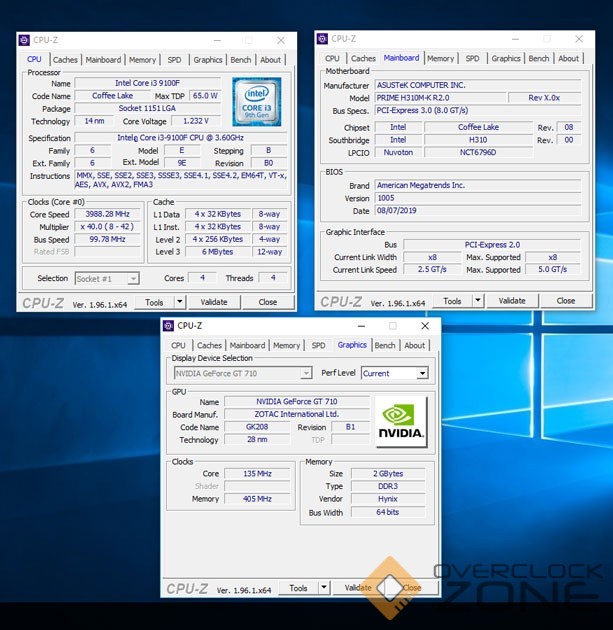613x630 pixels.
Task: Switch to Caches tab in CPU window
Action: click(x=65, y=60)
